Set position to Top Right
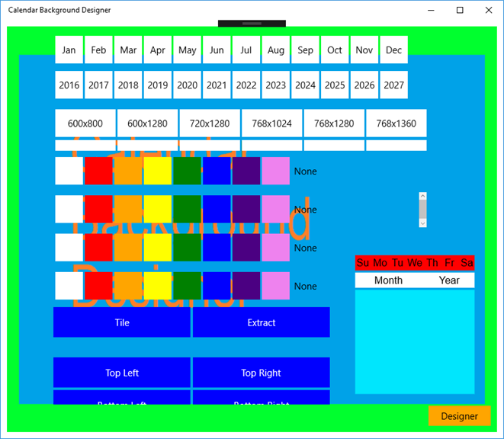This screenshot has width=504, height=439. click(262, 373)
